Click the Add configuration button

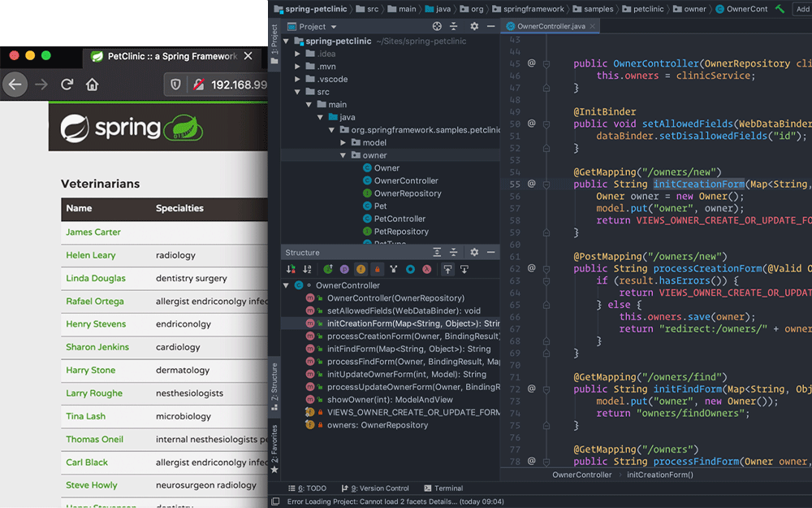[x=801, y=9]
